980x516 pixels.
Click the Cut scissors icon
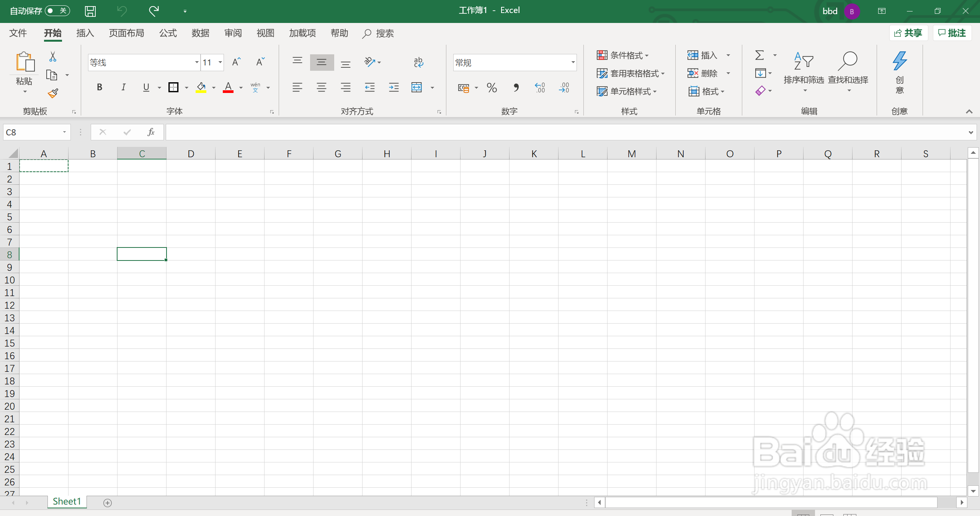pos(53,57)
